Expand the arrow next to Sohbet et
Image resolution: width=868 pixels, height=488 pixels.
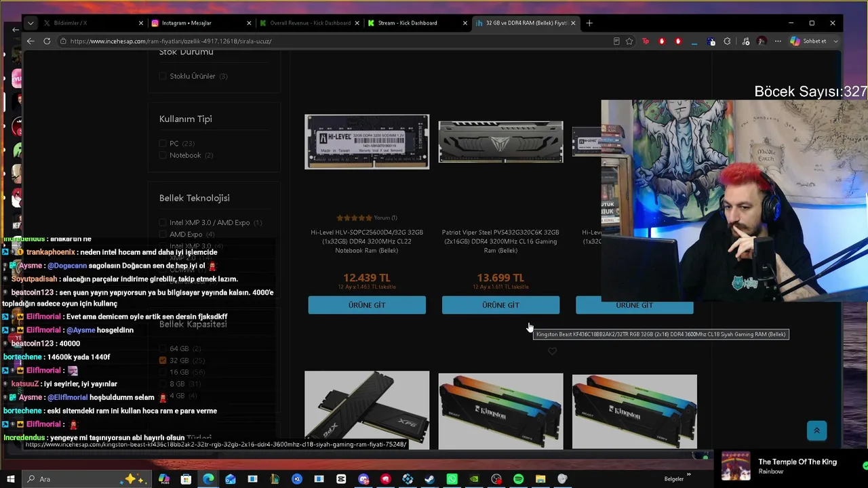coord(835,41)
